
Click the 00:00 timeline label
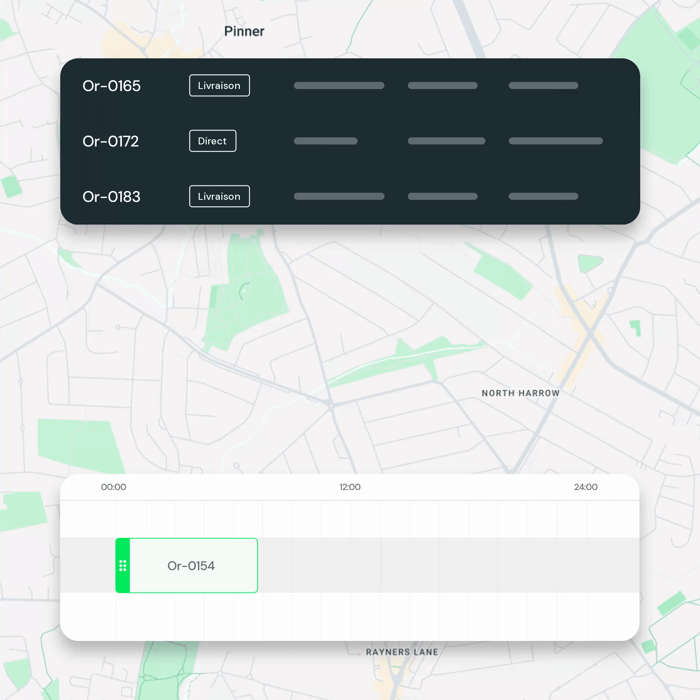(x=113, y=487)
